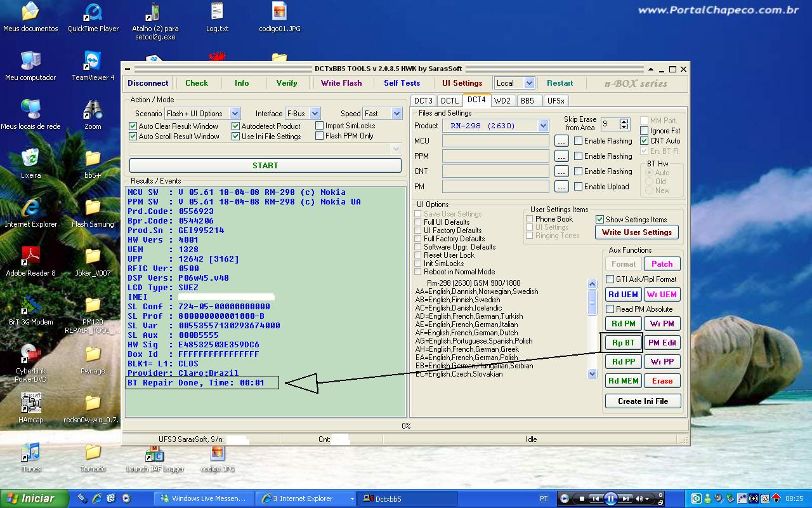Viewport: 812px width, 508px height.
Task: Click UI Settings toolbar item
Action: click(x=462, y=83)
